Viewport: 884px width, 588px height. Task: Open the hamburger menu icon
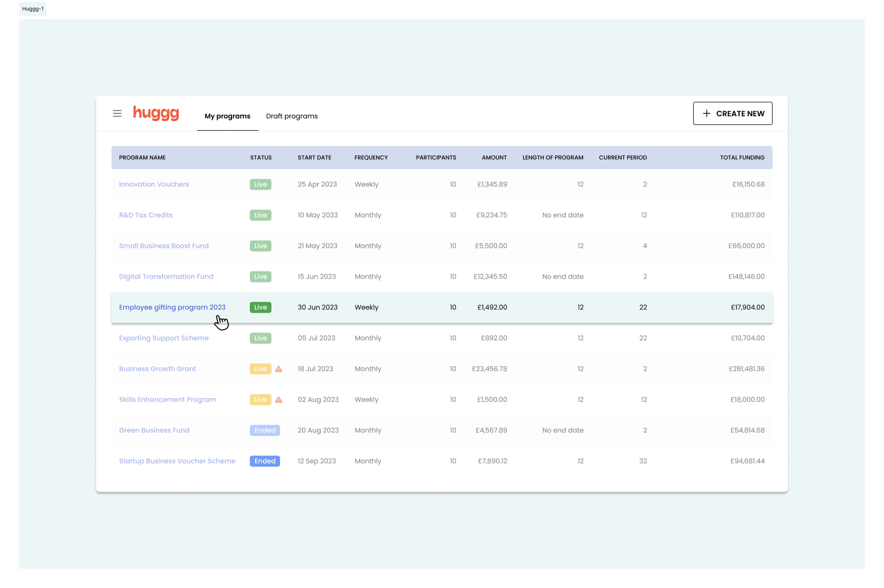tap(117, 113)
